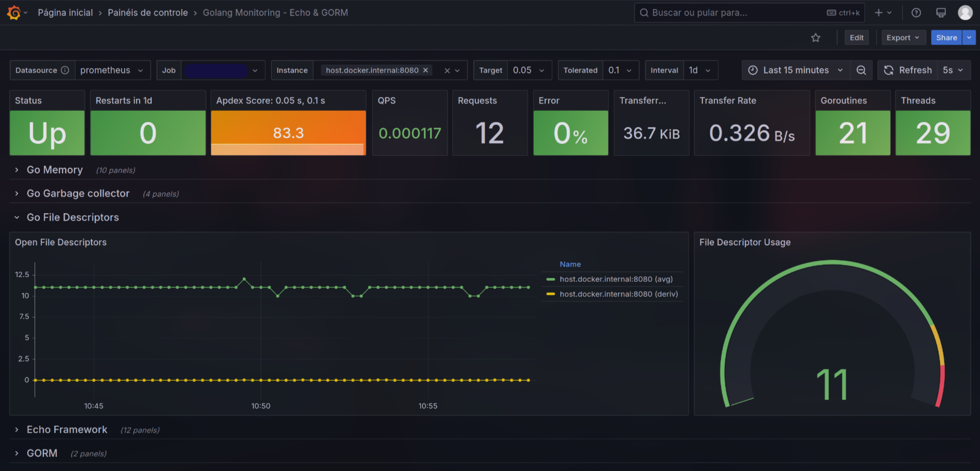Expand the Echo Framework row
The width and height of the screenshot is (980, 471).
coord(67,430)
